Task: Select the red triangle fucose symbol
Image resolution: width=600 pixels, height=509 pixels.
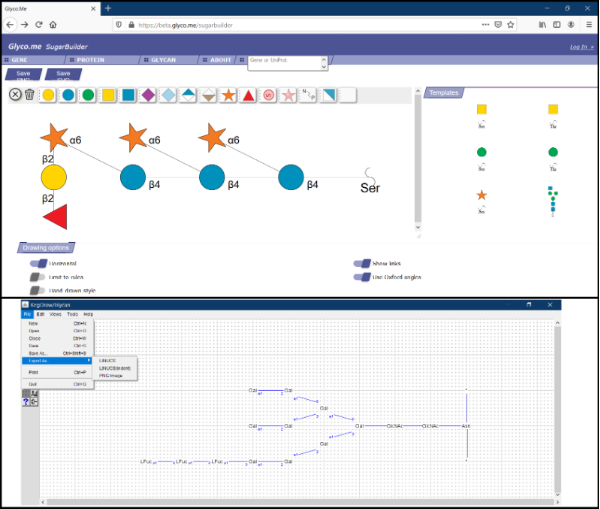Action: [x=249, y=95]
